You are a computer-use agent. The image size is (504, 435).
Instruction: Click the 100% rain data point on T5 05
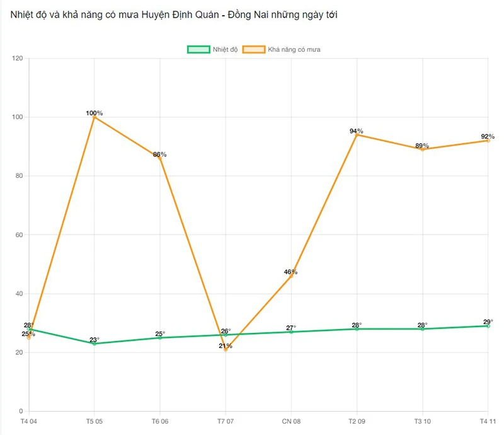[x=94, y=117]
